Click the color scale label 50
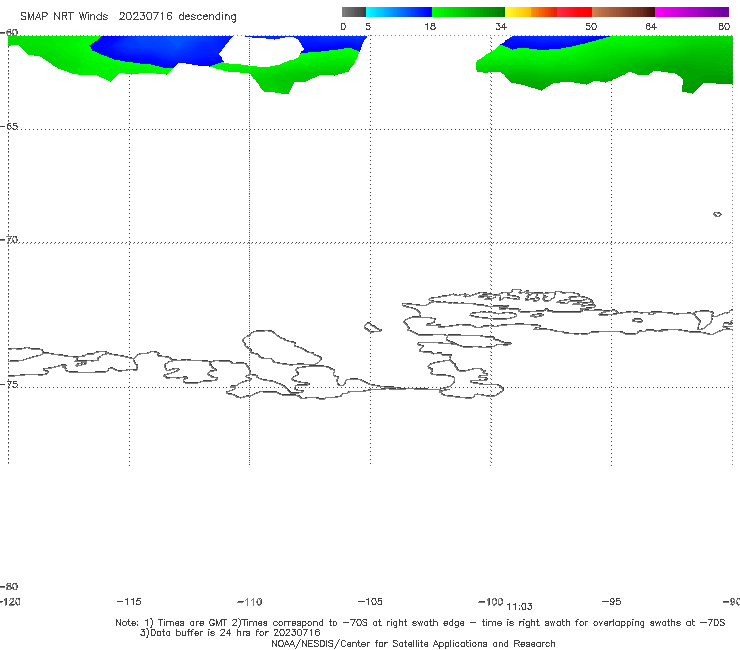Viewport: 740px width, 650px height. pos(591,26)
